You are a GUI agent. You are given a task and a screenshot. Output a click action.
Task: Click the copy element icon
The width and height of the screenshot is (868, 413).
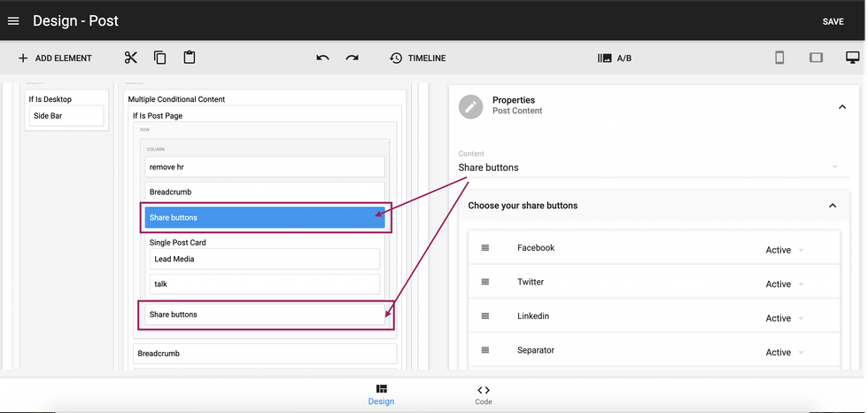pyautogui.click(x=160, y=58)
